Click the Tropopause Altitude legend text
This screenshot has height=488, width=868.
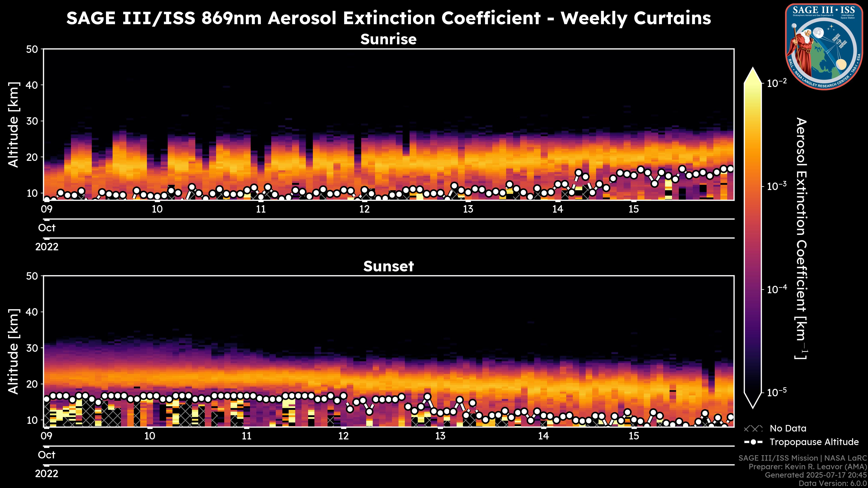point(814,442)
